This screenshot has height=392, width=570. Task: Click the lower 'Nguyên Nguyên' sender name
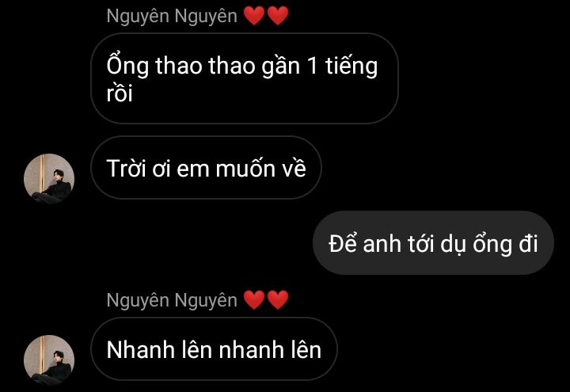coord(172,300)
